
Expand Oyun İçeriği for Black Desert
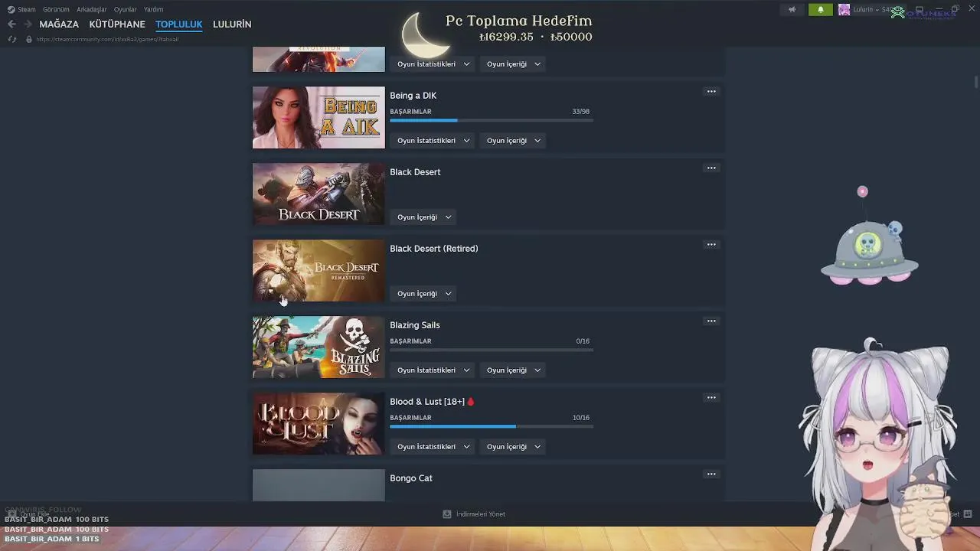click(x=424, y=217)
